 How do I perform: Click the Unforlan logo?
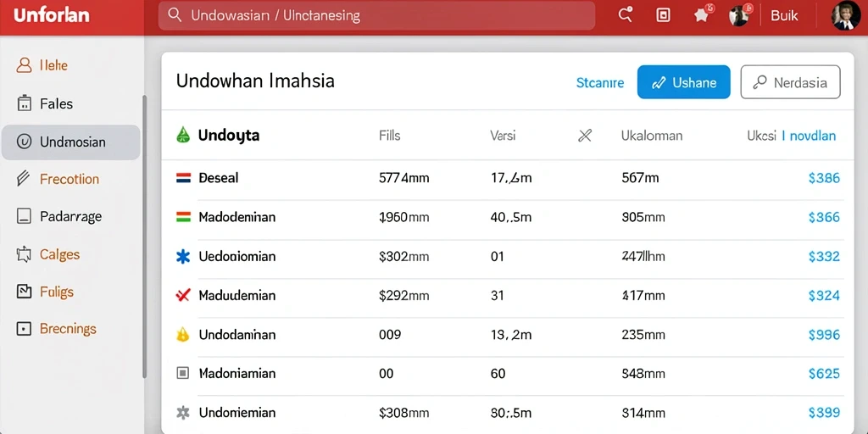(x=51, y=15)
